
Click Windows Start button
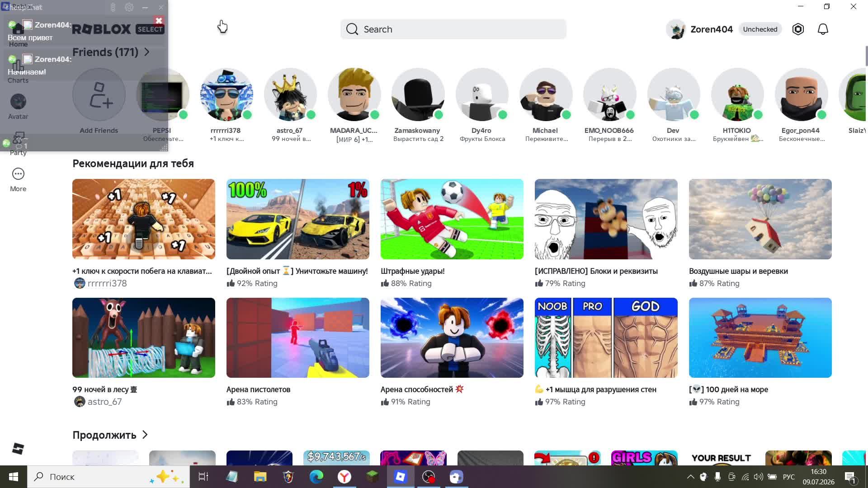pyautogui.click(x=13, y=477)
